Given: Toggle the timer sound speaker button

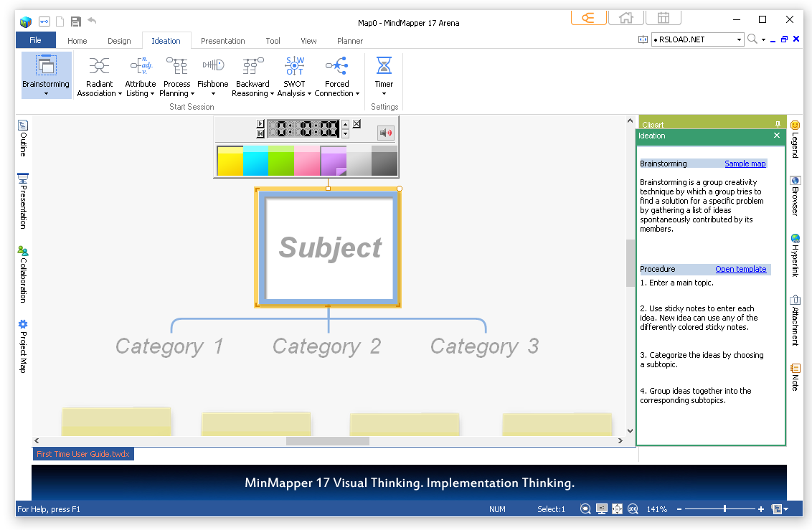Looking at the screenshot, I should pyautogui.click(x=386, y=133).
